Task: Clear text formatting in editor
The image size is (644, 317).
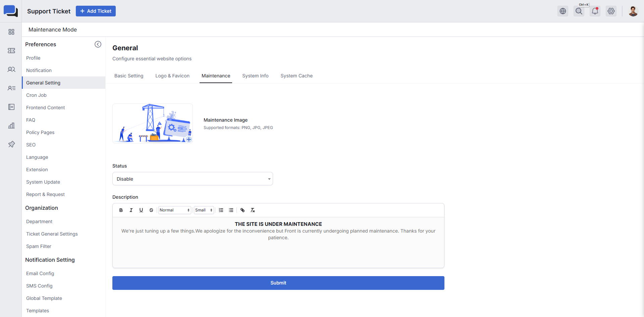Action: [253, 210]
